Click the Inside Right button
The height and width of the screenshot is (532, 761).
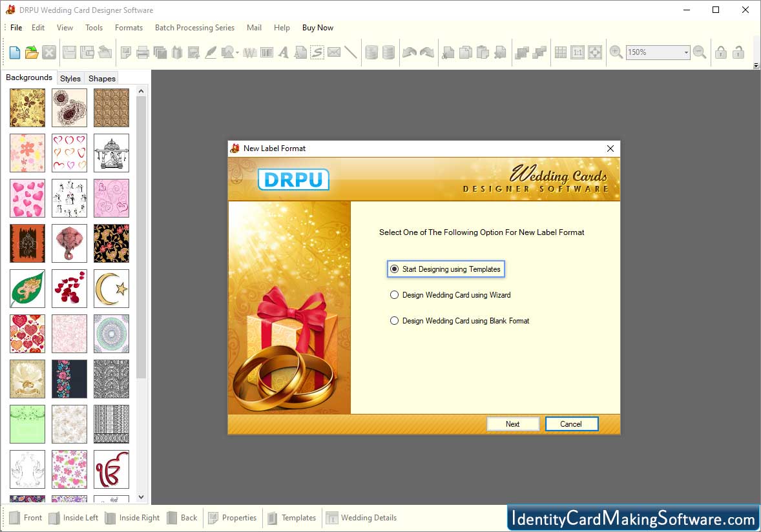tap(132, 517)
